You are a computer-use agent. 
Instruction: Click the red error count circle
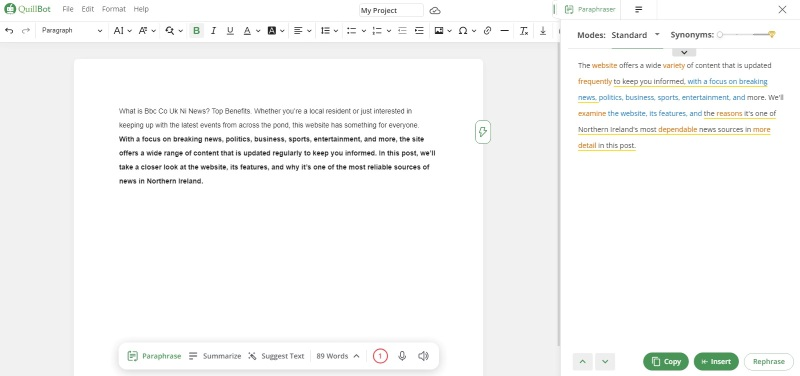(380, 356)
